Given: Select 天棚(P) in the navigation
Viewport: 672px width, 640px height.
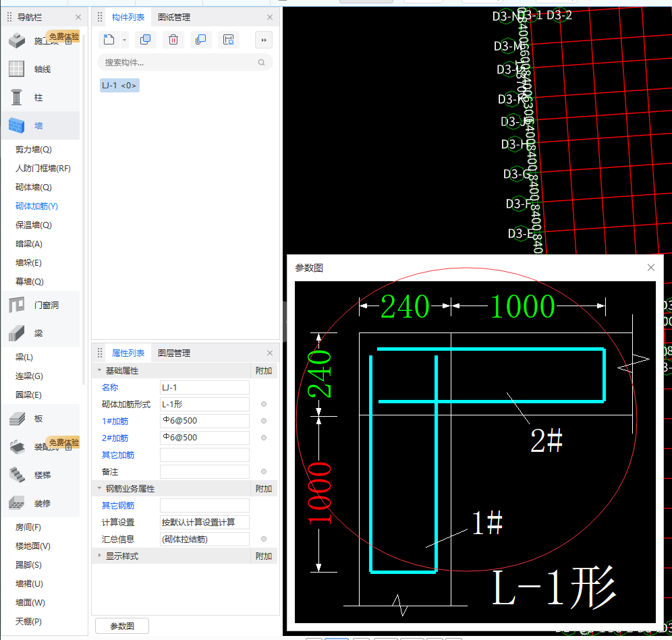Looking at the screenshot, I should point(28,622).
